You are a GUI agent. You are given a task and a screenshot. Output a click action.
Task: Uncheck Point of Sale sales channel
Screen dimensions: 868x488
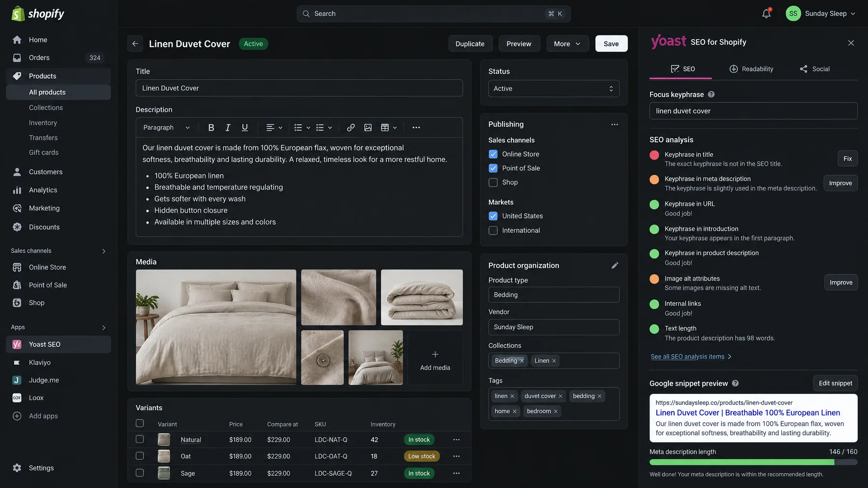(x=493, y=168)
